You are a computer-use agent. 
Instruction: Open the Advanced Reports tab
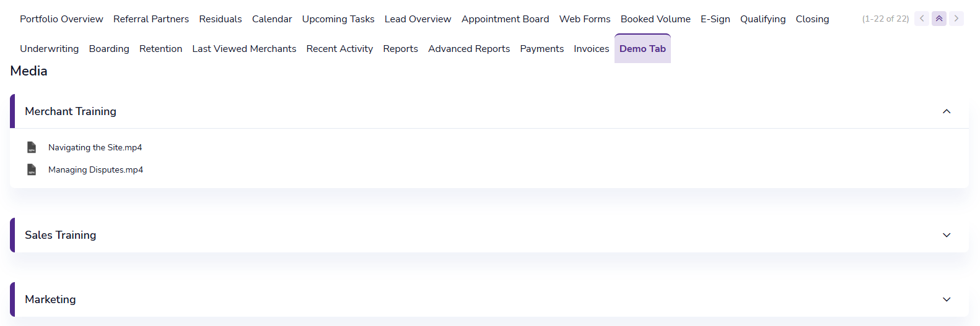pos(469,49)
